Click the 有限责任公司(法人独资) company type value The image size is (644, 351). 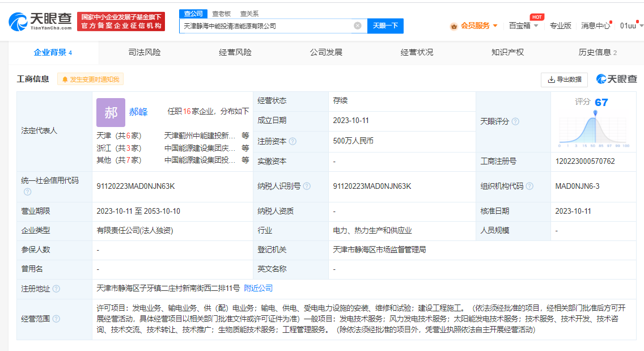coord(135,231)
